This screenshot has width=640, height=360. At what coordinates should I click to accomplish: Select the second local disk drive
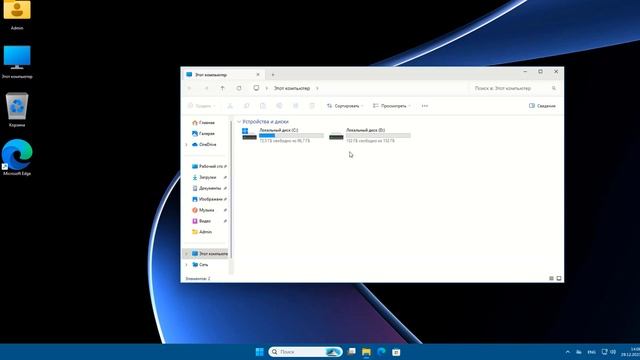(370, 135)
